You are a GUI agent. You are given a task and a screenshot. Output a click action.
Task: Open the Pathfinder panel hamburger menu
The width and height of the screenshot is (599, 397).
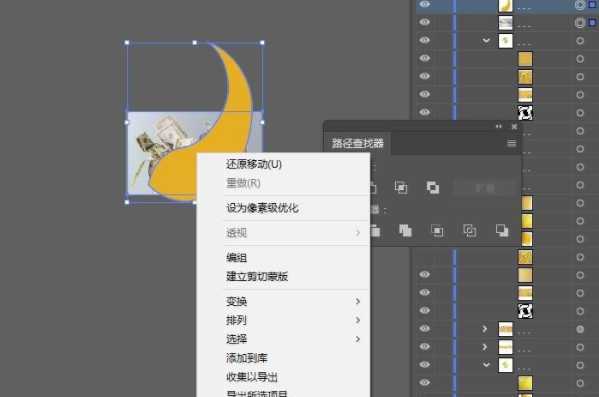pyautogui.click(x=512, y=143)
